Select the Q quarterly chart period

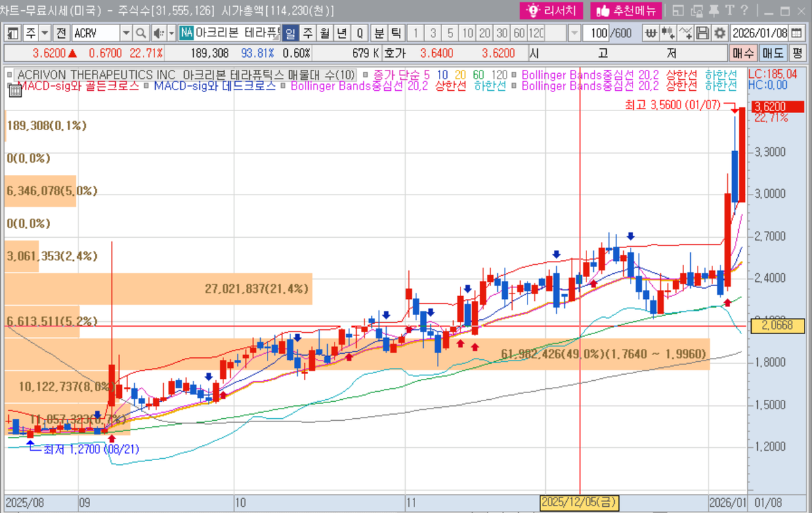[360, 34]
